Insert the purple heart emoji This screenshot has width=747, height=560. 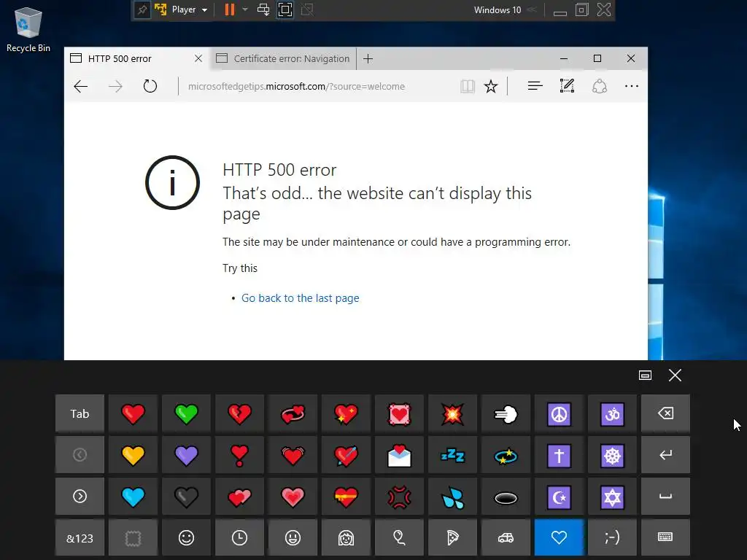click(x=186, y=455)
